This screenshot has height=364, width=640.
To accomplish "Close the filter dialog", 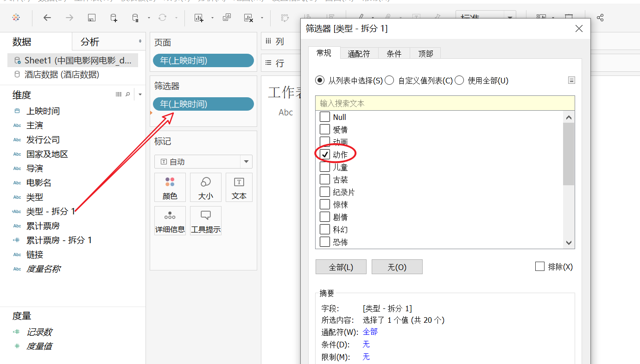I will click(579, 29).
